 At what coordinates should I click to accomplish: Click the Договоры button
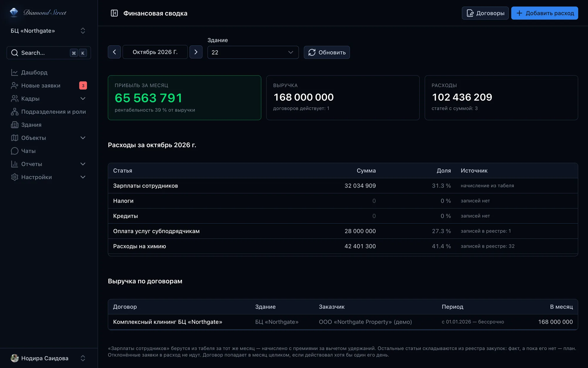click(x=485, y=13)
